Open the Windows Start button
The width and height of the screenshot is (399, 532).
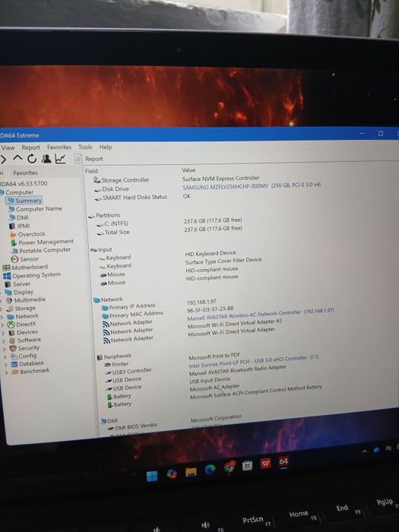coord(152,476)
